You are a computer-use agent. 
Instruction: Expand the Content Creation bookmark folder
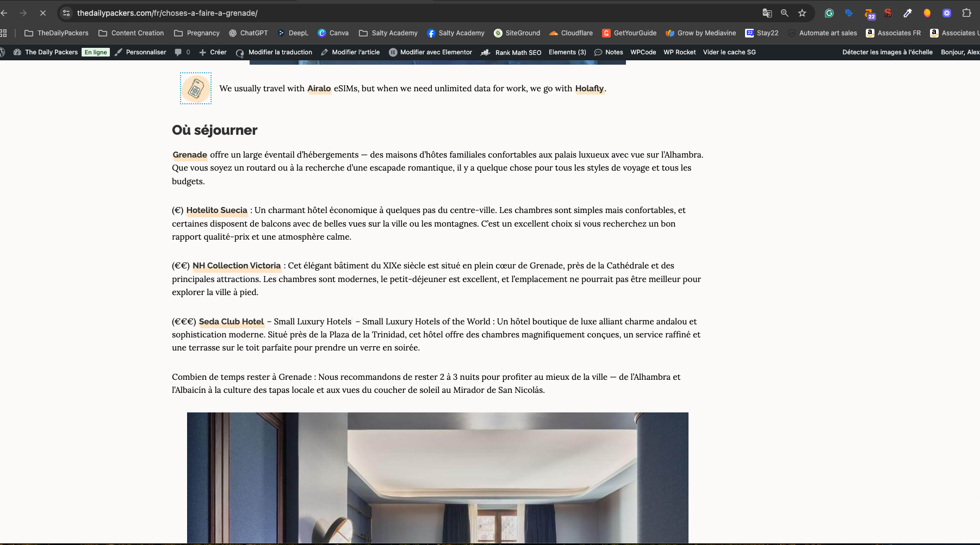coord(131,33)
